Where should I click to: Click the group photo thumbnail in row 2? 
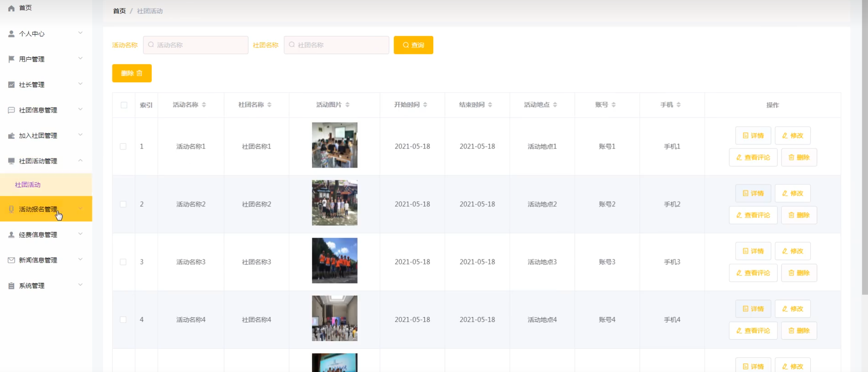(x=334, y=203)
